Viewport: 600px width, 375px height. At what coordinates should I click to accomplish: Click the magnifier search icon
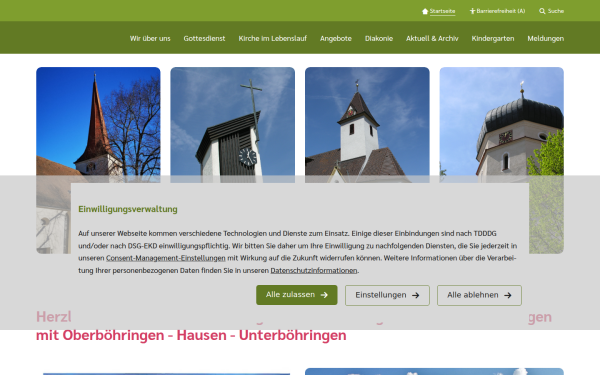[542, 11]
